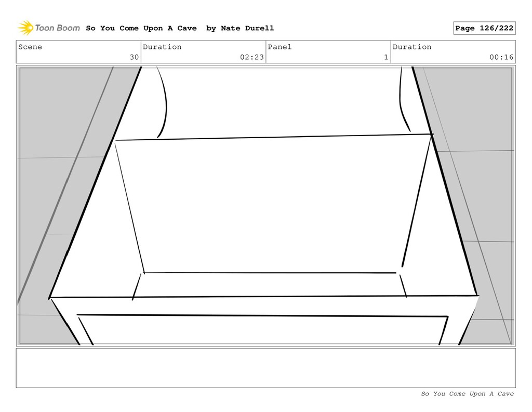Image resolution: width=532 pixels, height=412 pixels.
Task: Click the author text 'by Nate Durell'
Action: [x=240, y=28]
